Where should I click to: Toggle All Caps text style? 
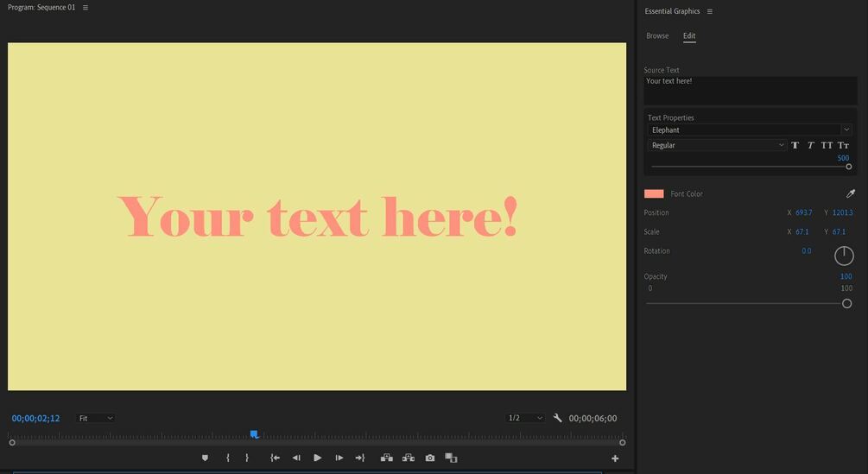(827, 145)
